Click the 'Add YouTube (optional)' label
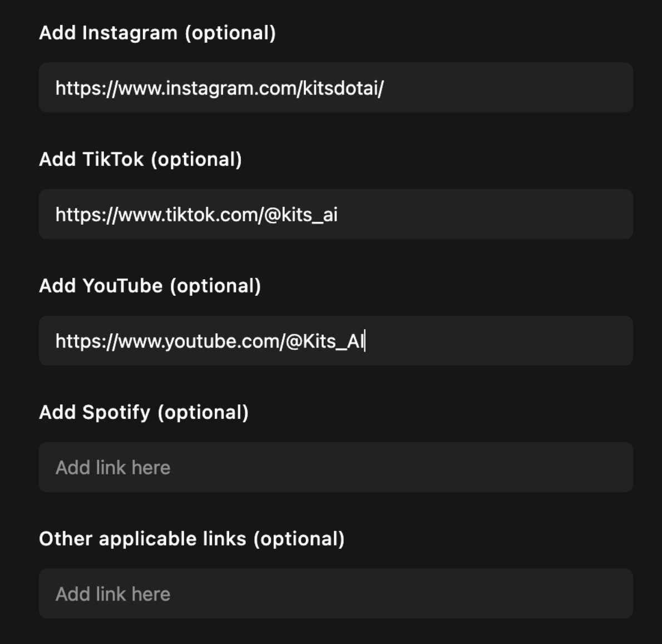This screenshot has width=662, height=644. (150, 286)
